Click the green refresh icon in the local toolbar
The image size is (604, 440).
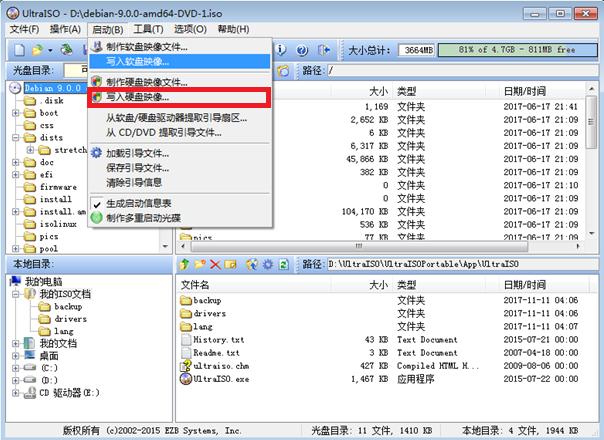tap(284, 264)
